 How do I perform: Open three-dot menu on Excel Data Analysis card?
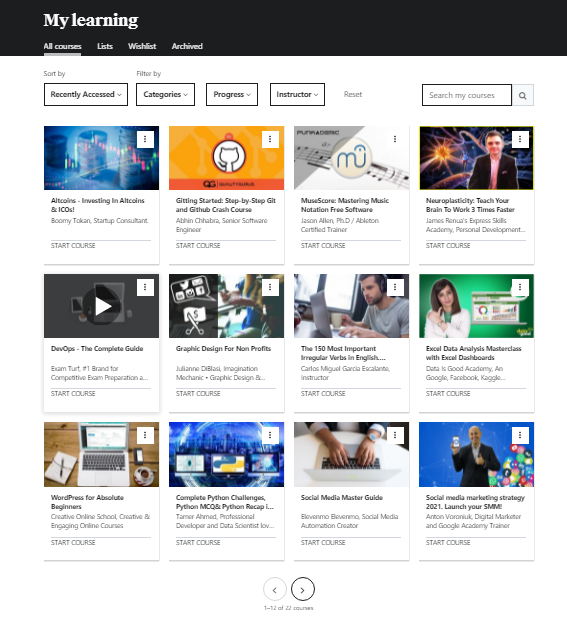click(520, 287)
